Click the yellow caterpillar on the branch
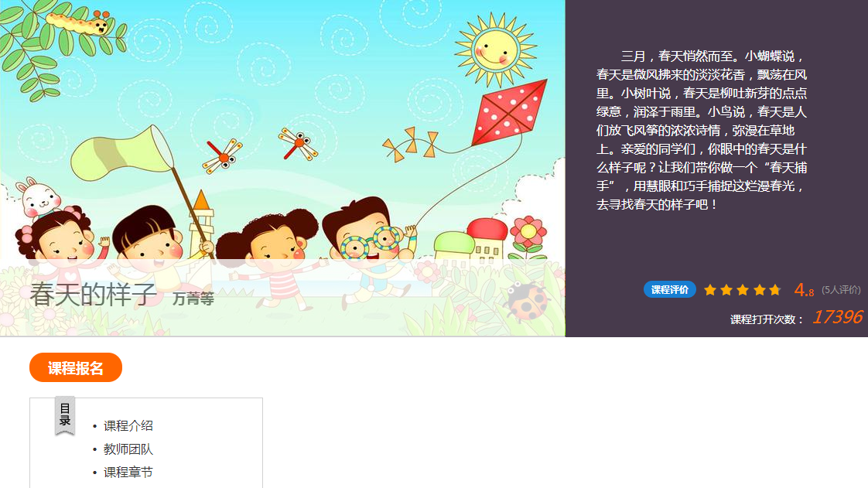 coord(79,22)
